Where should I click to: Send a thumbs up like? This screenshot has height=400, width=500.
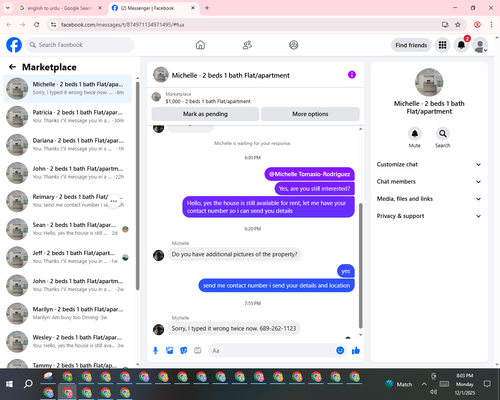(x=356, y=350)
